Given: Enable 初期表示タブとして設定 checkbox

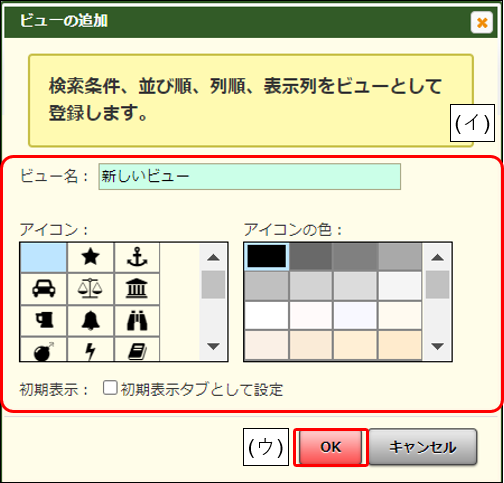Looking at the screenshot, I should pos(110,388).
